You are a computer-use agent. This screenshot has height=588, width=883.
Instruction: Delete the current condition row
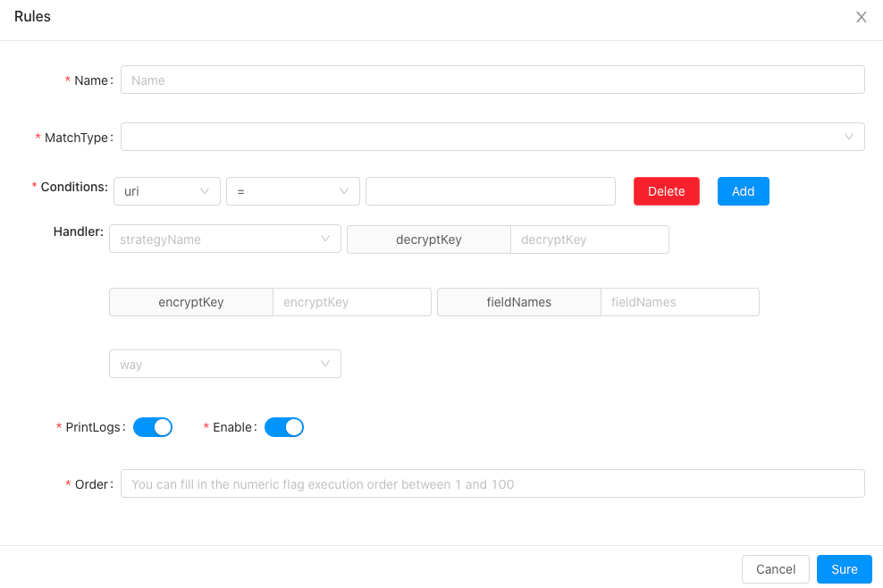(666, 190)
